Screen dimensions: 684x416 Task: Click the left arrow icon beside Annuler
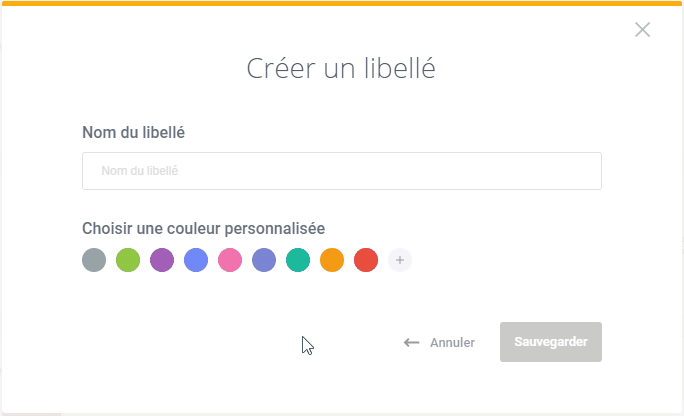pos(411,343)
